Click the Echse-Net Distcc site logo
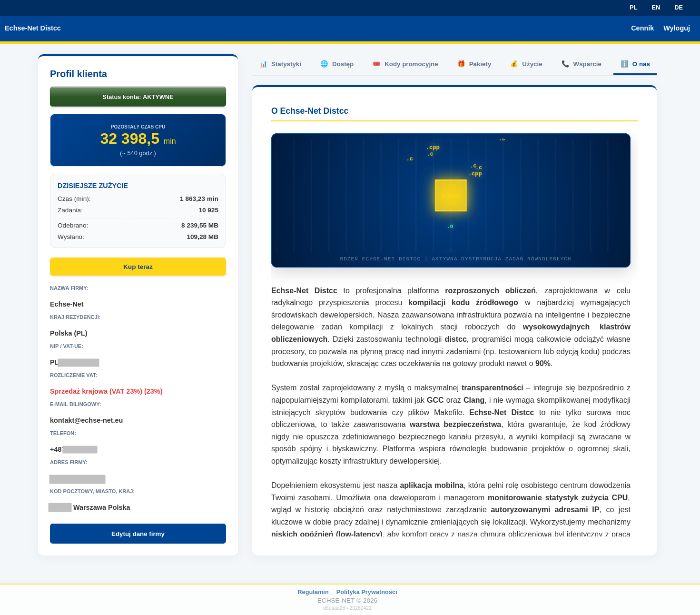Image resolution: width=700 pixels, height=615 pixels. 33,28
